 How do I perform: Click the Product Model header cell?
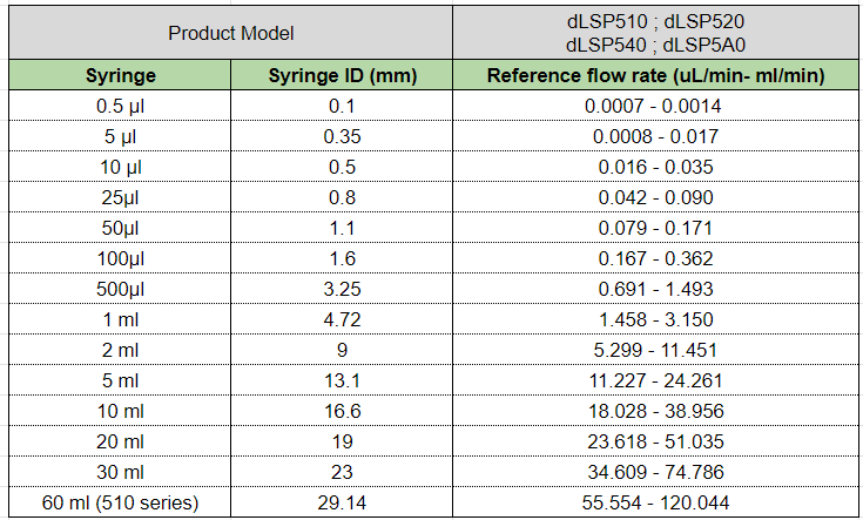(231, 33)
